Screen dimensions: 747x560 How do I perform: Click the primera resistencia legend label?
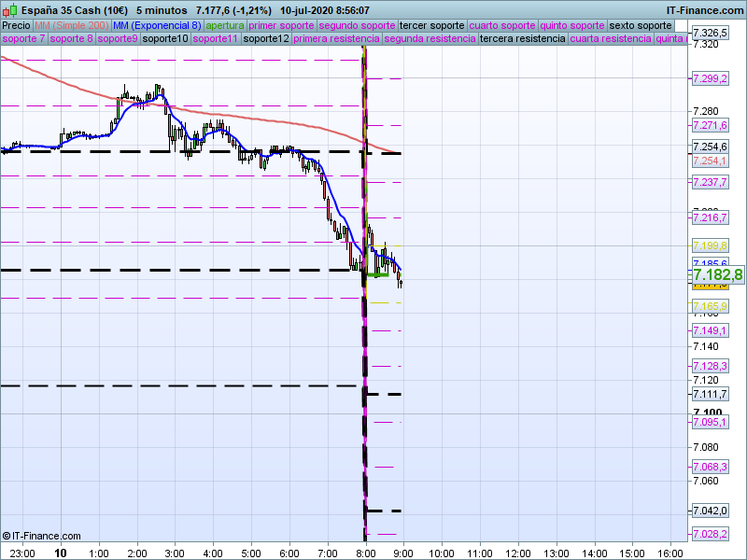(x=336, y=39)
